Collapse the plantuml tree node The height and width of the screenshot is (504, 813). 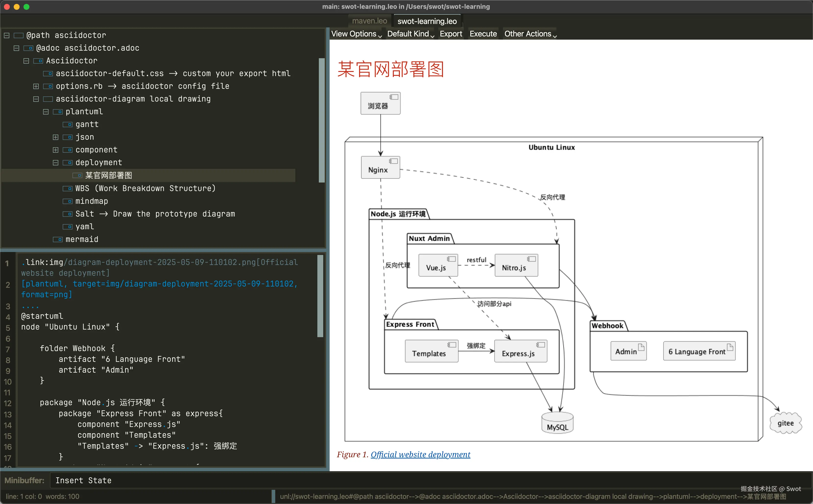[x=46, y=112]
